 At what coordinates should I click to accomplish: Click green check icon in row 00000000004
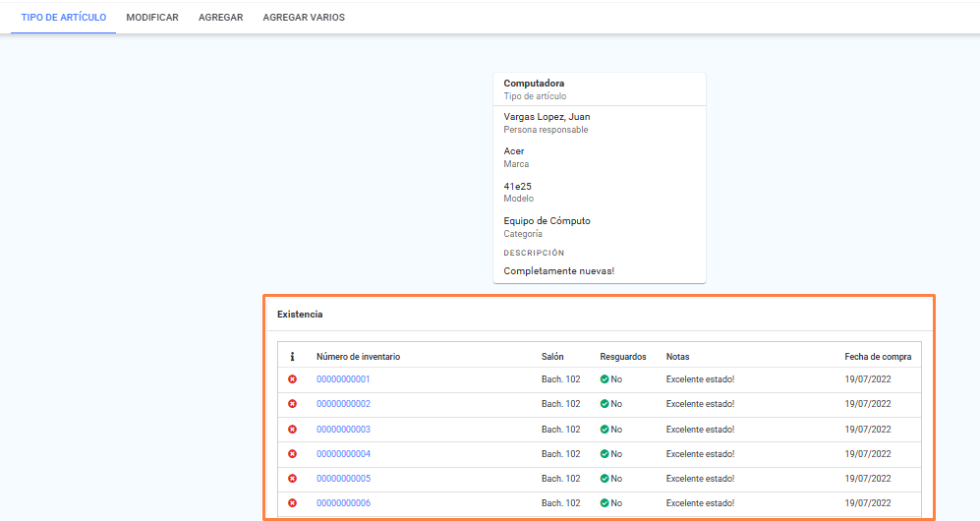pos(605,454)
